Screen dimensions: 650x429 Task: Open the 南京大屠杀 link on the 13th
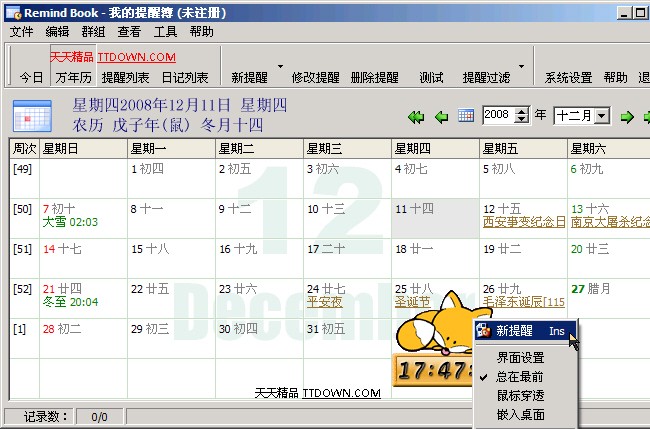click(x=610, y=222)
